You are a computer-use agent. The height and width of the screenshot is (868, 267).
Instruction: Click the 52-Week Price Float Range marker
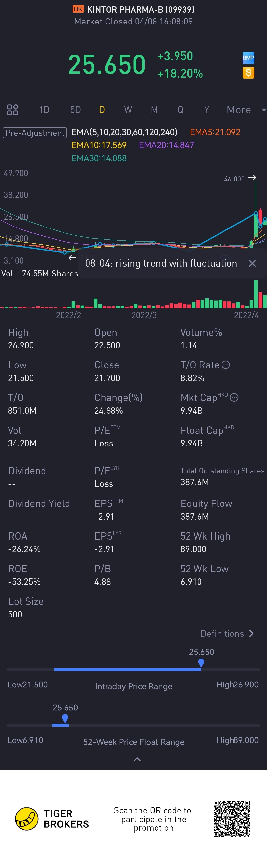65,718
